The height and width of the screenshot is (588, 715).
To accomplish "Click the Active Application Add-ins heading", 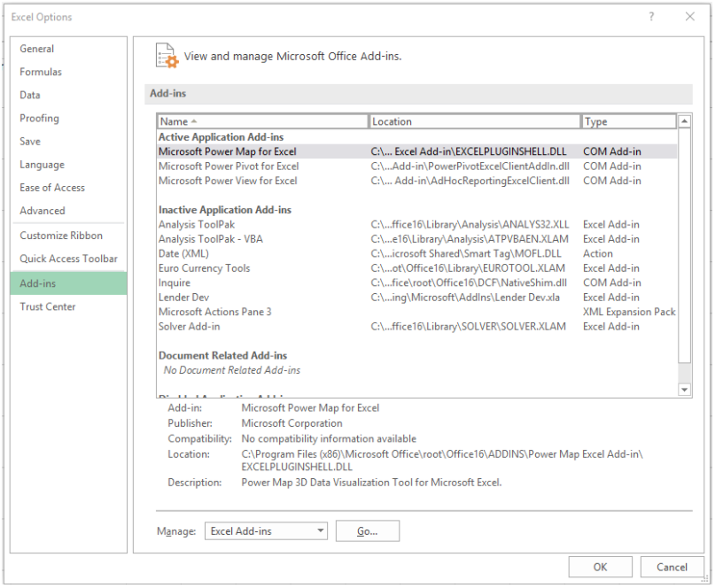I will [221, 137].
